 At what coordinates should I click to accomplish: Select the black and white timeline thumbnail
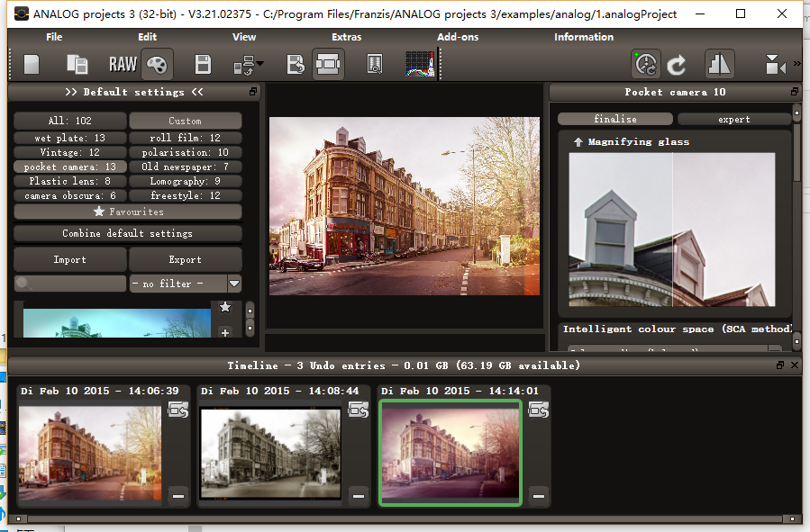tap(270, 447)
